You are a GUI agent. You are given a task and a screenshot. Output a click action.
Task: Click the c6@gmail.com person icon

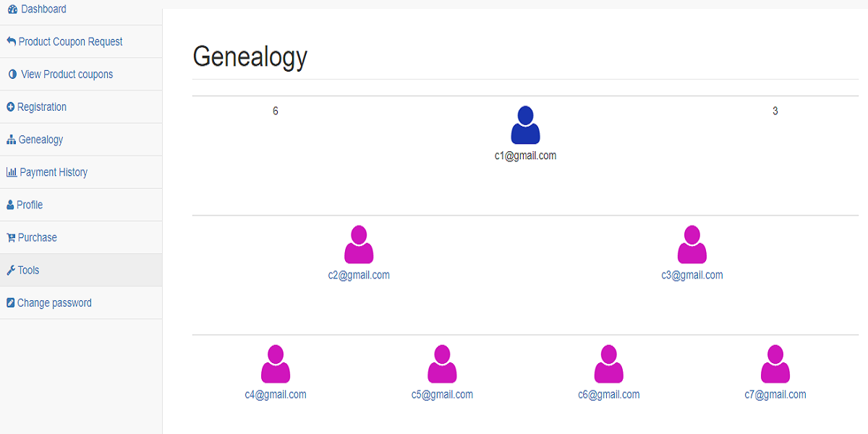(x=608, y=364)
